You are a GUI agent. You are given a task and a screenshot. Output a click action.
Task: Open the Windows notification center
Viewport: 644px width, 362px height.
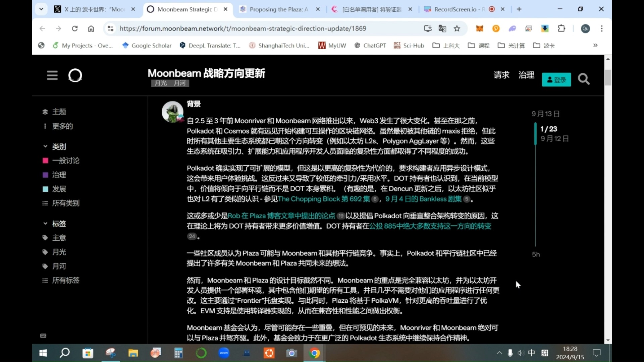tap(597, 353)
